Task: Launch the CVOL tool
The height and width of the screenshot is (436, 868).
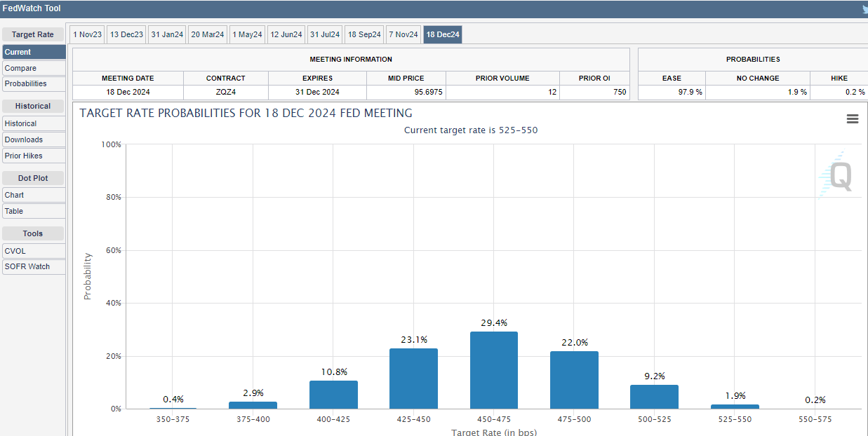Action: [x=34, y=250]
